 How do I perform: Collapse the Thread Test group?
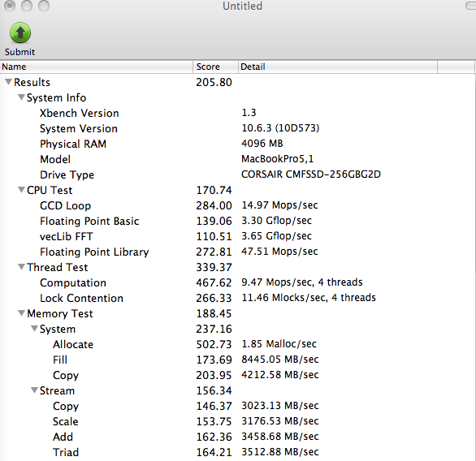[x=21, y=266]
